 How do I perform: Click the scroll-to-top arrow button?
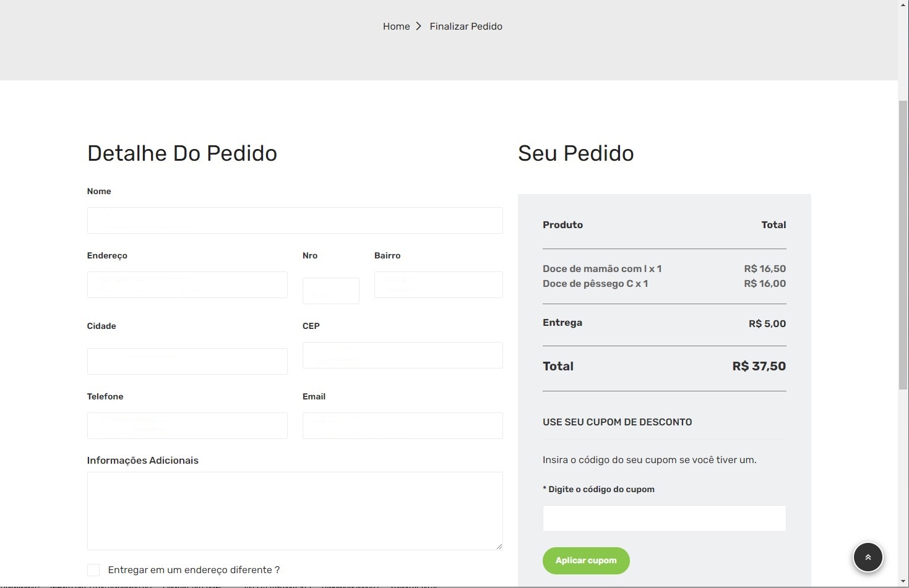868,557
